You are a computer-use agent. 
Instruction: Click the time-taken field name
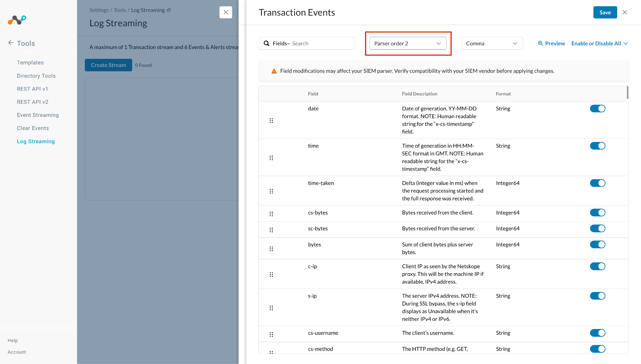[321, 183]
